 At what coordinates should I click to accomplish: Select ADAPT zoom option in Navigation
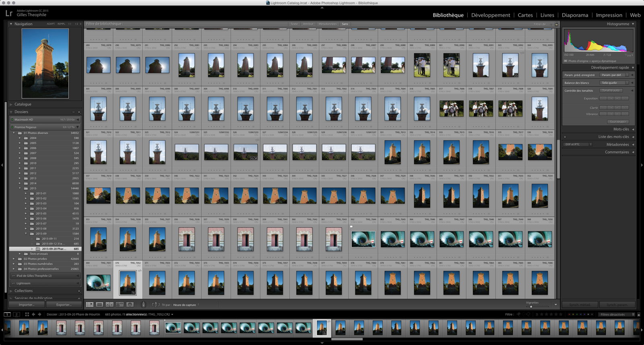pos(50,24)
